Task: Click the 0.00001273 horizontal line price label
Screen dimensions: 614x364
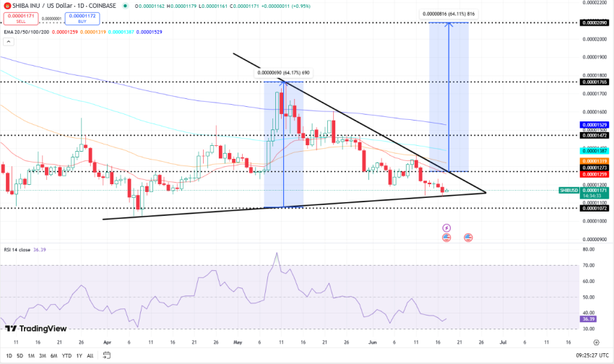Action: pyautogui.click(x=594, y=168)
